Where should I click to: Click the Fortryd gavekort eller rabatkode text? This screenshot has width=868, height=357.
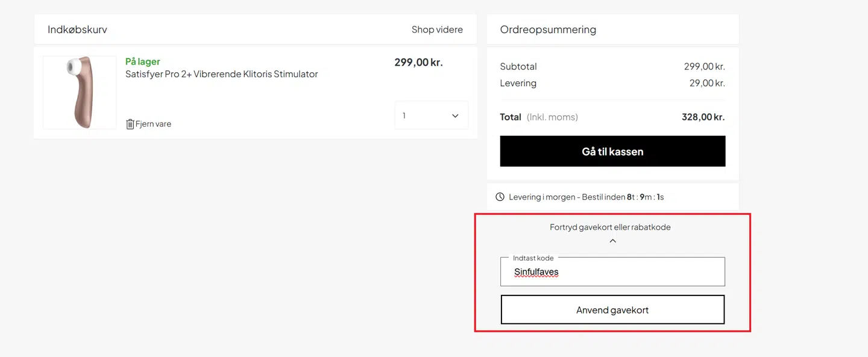click(610, 227)
